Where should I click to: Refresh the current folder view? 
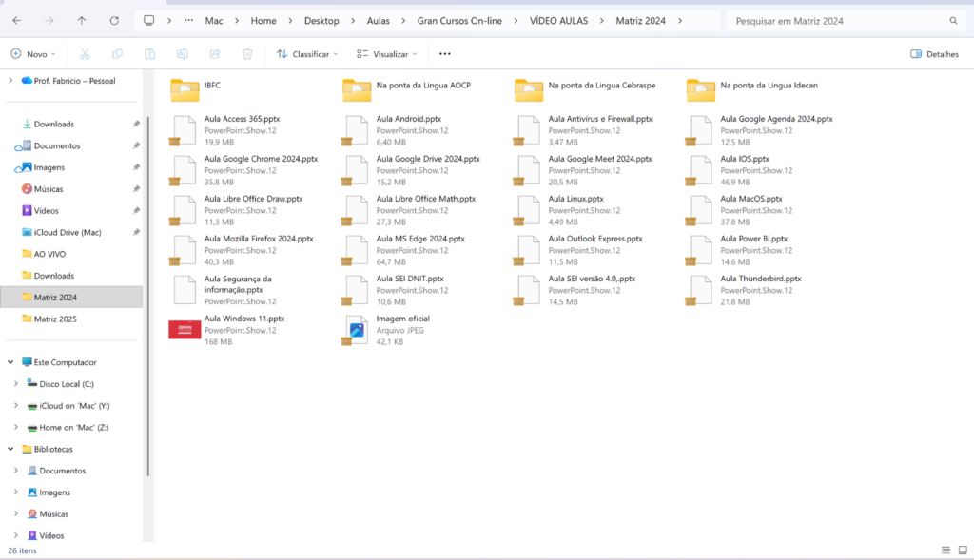click(114, 21)
